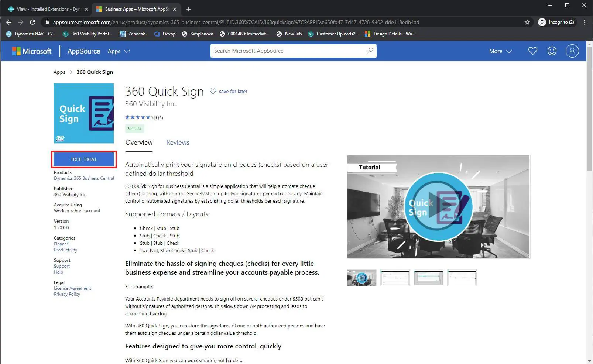Open the Productivity category link
Screen dimensions: 593x364
click(x=65, y=250)
